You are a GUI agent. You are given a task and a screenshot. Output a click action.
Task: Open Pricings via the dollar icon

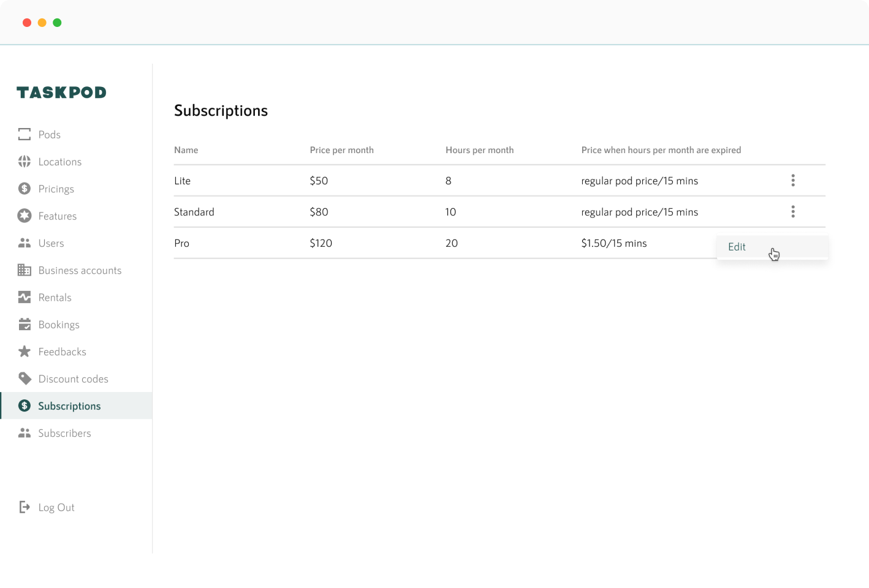[x=25, y=189]
